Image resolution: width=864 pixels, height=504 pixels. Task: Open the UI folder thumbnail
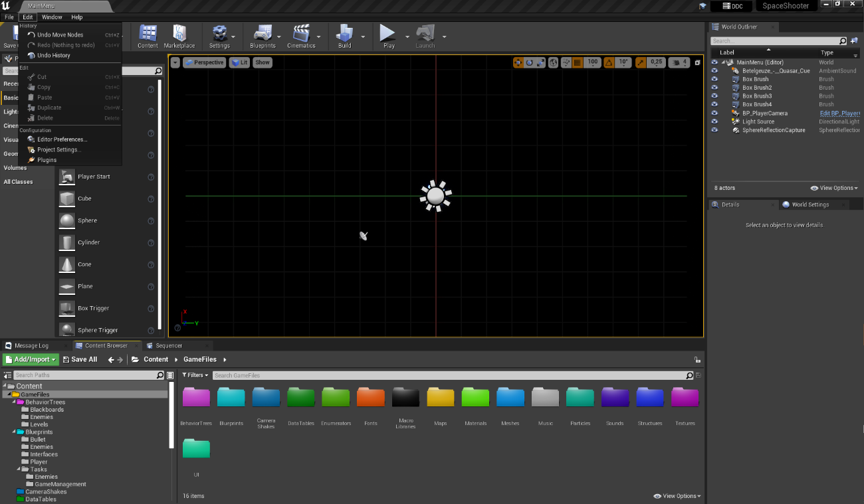tap(196, 448)
